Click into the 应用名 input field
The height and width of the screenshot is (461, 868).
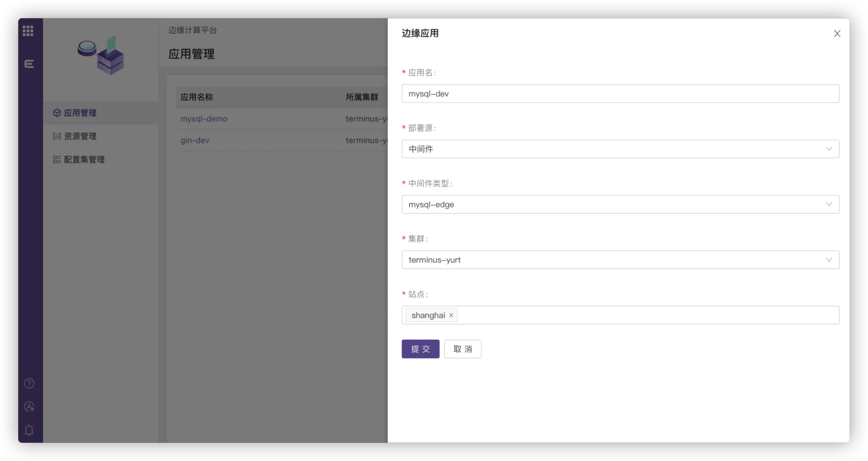[620, 93]
